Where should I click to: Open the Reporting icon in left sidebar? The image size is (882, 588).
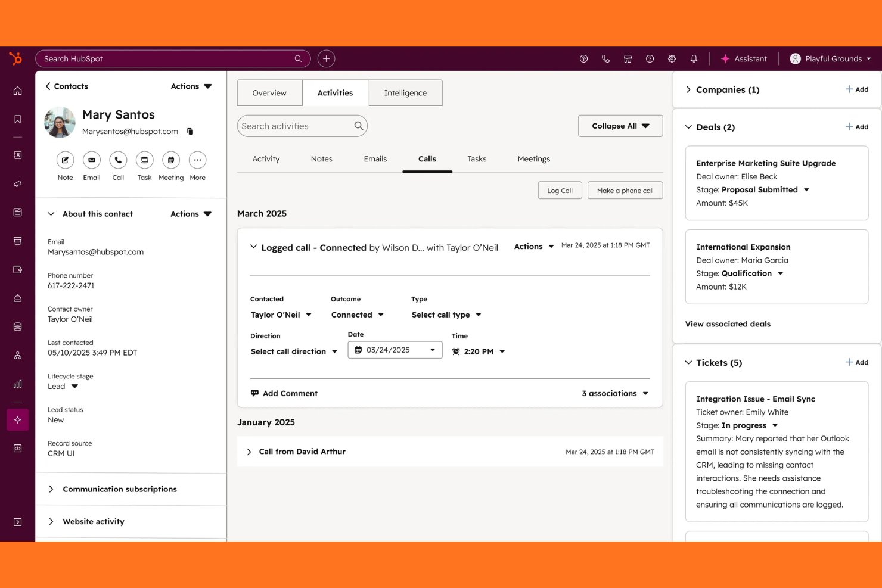click(17, 384)
